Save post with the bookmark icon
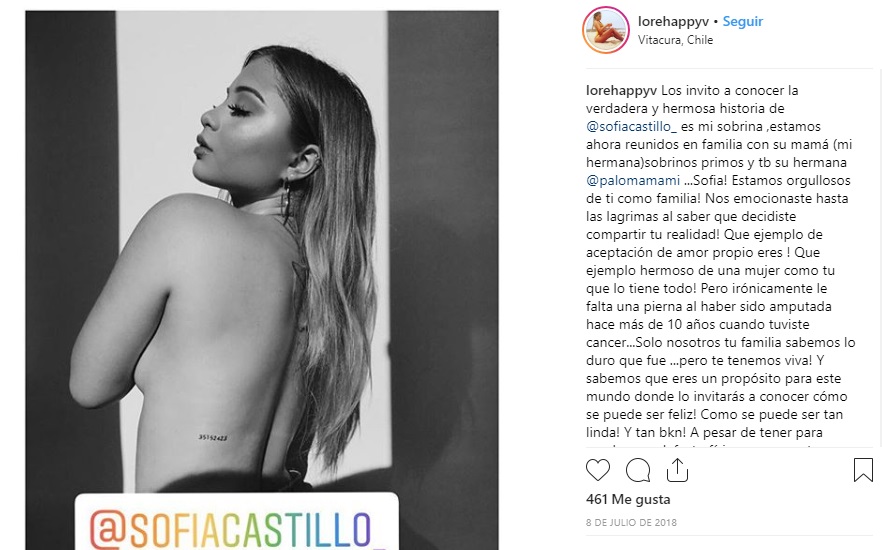This screenshot has width=882, height=550. pos(863,470)
